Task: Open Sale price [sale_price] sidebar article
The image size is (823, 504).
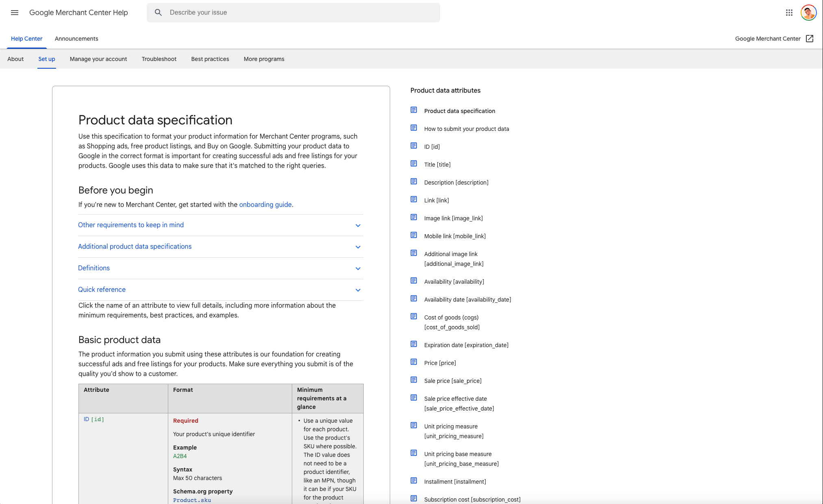Action: point(453,381)
